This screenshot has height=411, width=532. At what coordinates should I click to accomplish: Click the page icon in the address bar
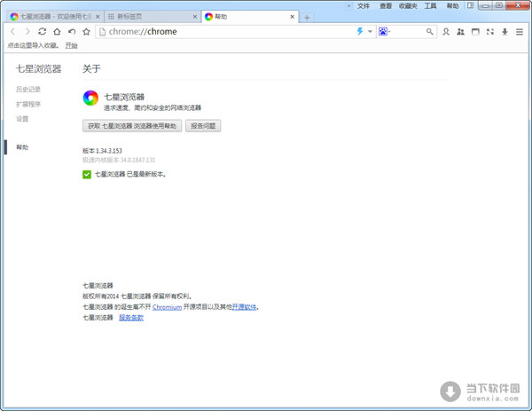pyautogui.click(x=101, y=32)
